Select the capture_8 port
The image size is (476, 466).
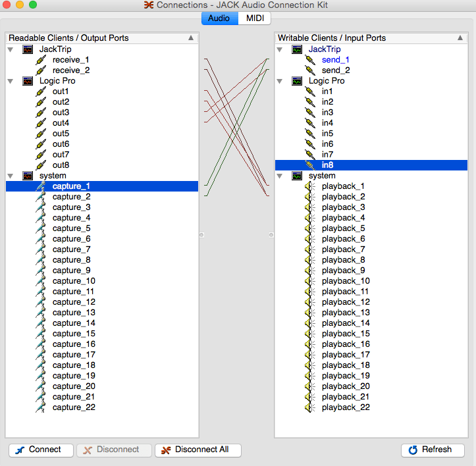[71, 260]
